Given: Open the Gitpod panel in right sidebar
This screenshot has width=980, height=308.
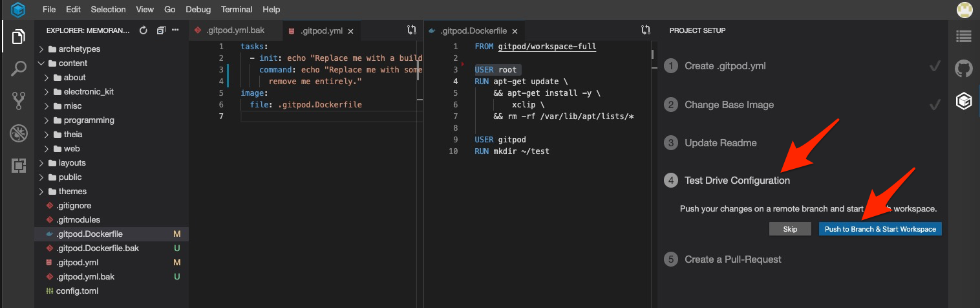Looking at the screenshot, I should point(964,101).
